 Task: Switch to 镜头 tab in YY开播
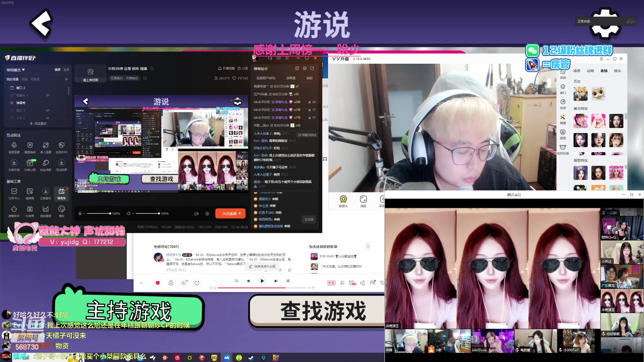click(x=618, y=71)
